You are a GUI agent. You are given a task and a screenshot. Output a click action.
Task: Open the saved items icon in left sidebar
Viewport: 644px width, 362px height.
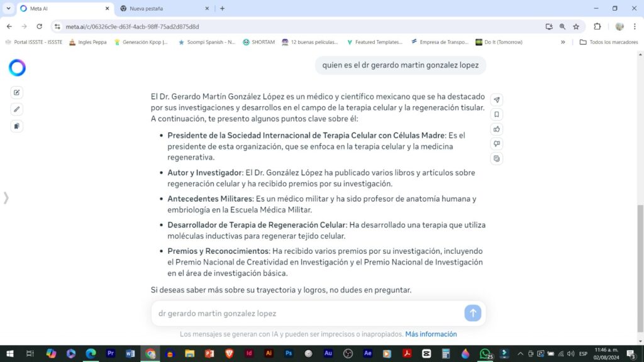(x=17, y=126)
